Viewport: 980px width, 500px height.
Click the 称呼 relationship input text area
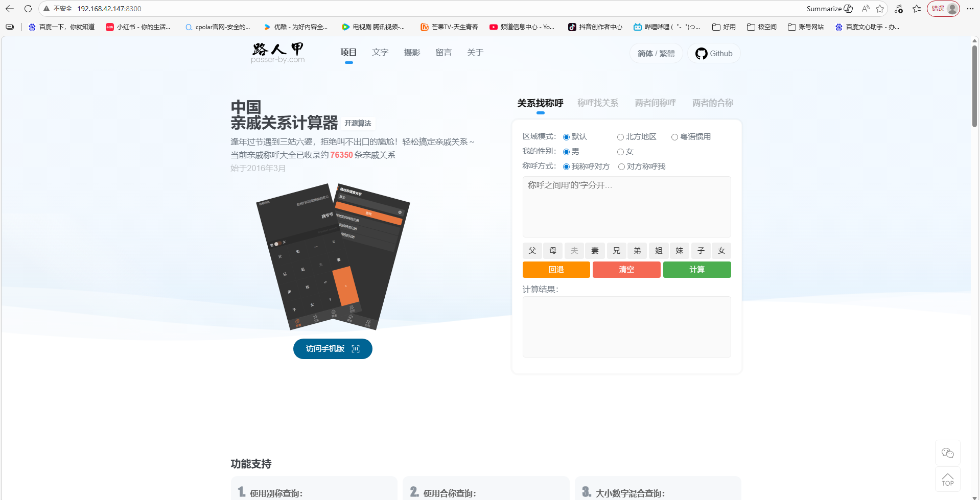626,207
